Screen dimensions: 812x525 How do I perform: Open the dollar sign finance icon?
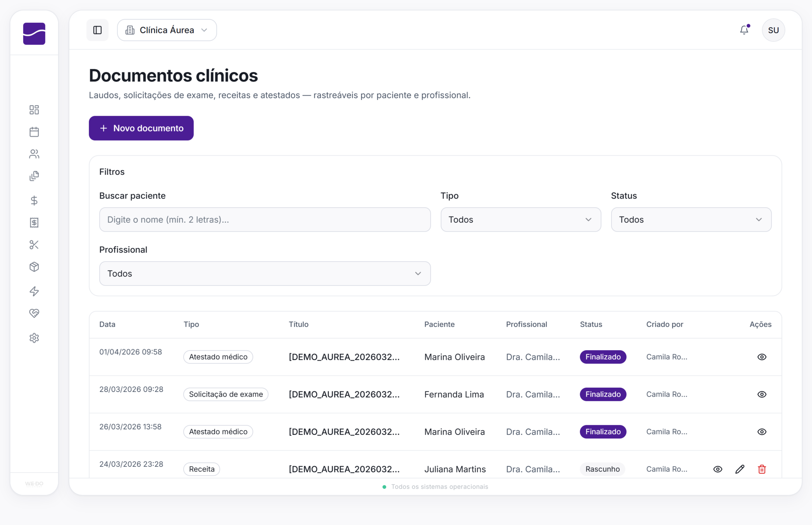point(34,200)
